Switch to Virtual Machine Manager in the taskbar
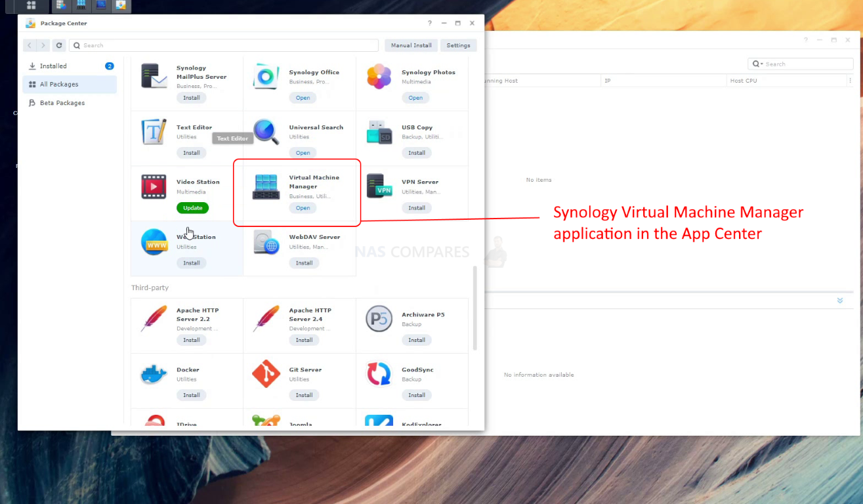 (81, 5)
